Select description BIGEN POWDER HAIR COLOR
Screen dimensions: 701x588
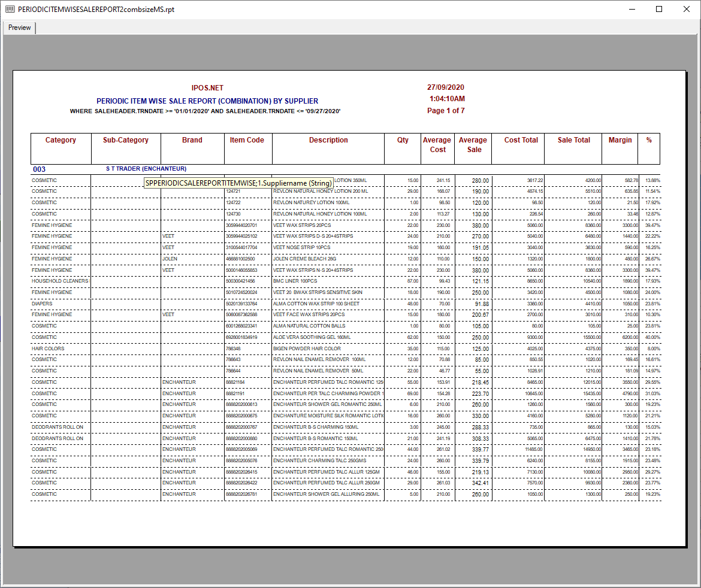tap(307, 348)
